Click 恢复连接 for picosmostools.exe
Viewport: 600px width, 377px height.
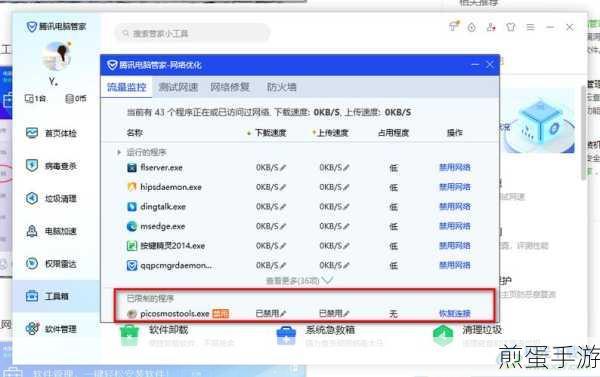(x=455, y=313)
